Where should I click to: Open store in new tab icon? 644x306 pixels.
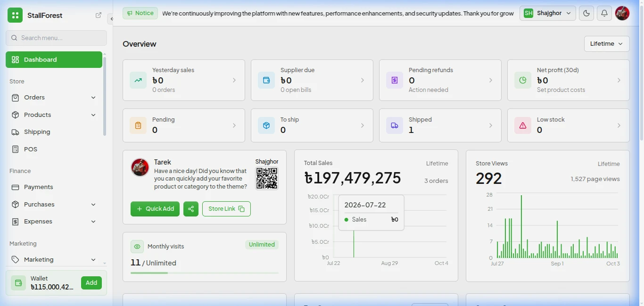(99, 15)
